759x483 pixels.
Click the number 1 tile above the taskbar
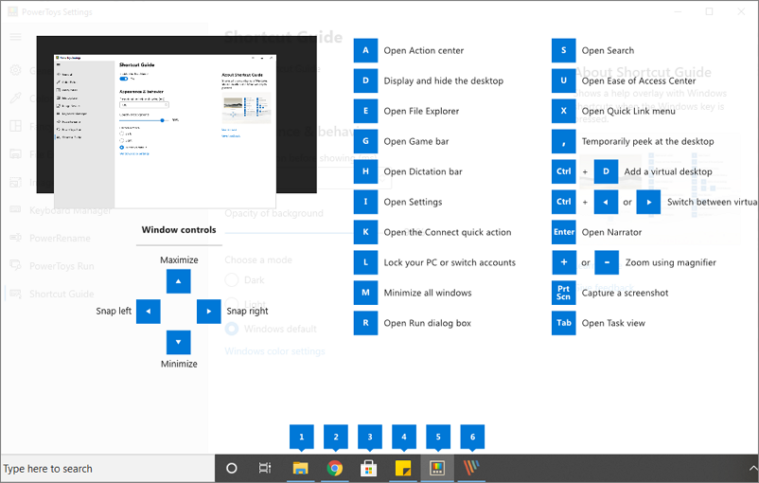click(302, 437)
